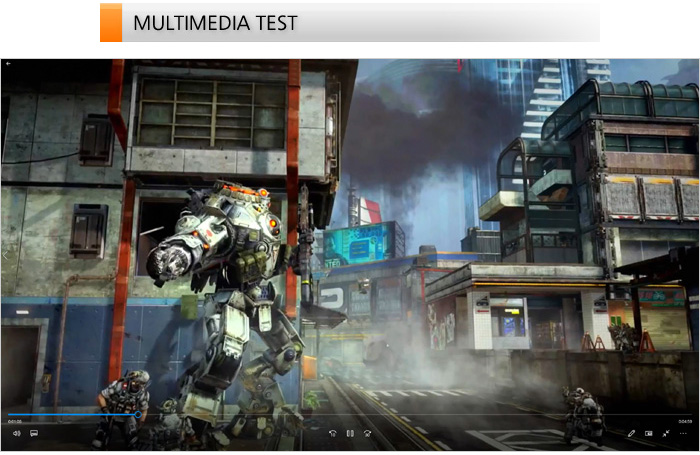Click the back arrow in the player
The width and height of the screenshot is (700, 455).
[x=9, y=63]
